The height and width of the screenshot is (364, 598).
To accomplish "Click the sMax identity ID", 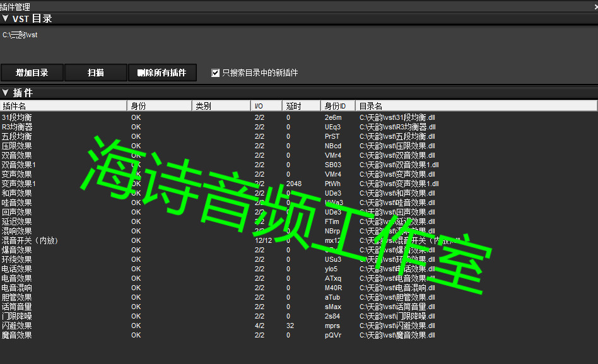I will coord(333,307).
